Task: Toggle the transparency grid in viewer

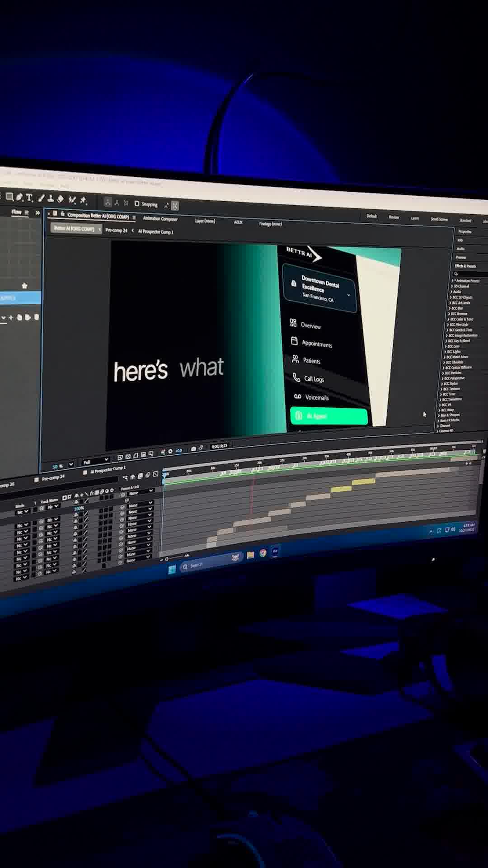Action: 128,457
